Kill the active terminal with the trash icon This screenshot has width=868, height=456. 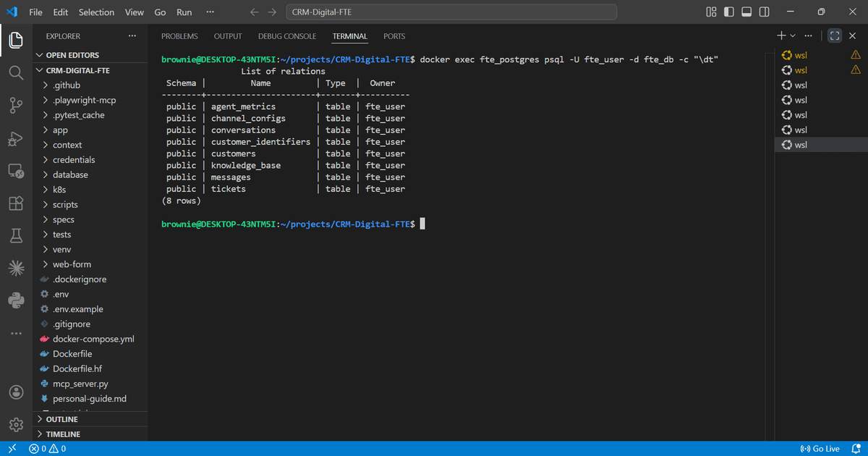click(851, 35)
